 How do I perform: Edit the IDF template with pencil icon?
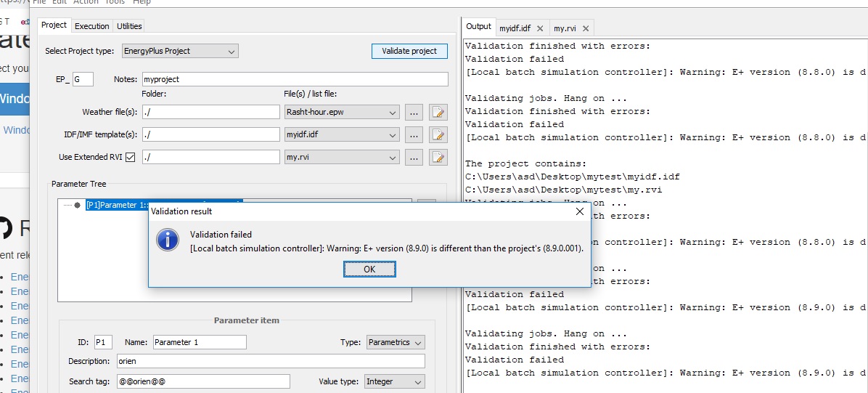[438, 134]
